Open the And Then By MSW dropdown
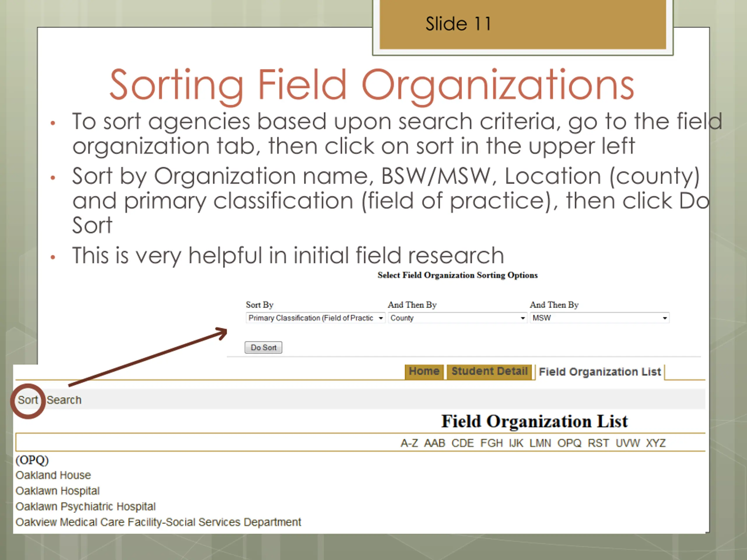This screenshot has width=747, height=560. click(x=599, y=318)
